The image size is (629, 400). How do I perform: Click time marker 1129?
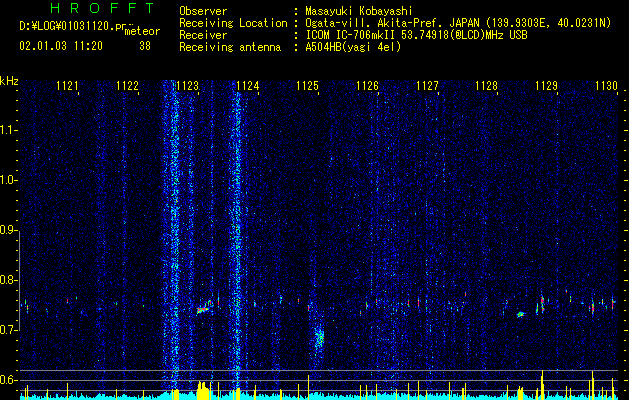(x=547, y=85)
